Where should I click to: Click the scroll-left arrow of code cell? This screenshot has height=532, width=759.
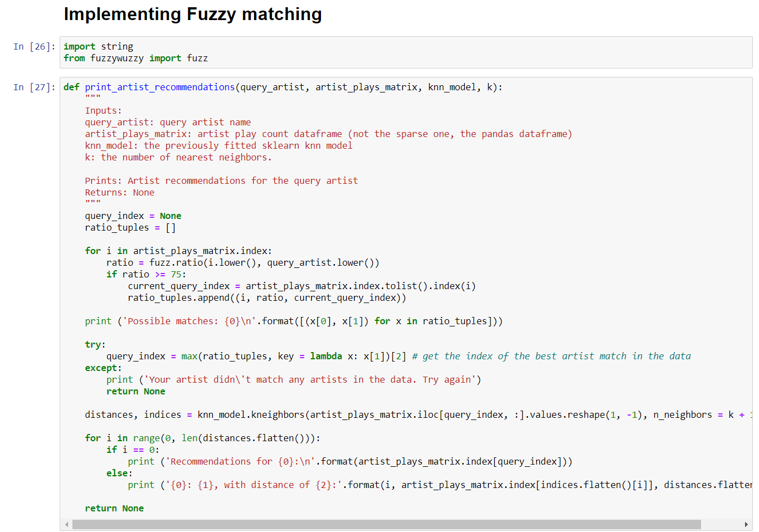(x=67, y=524)
